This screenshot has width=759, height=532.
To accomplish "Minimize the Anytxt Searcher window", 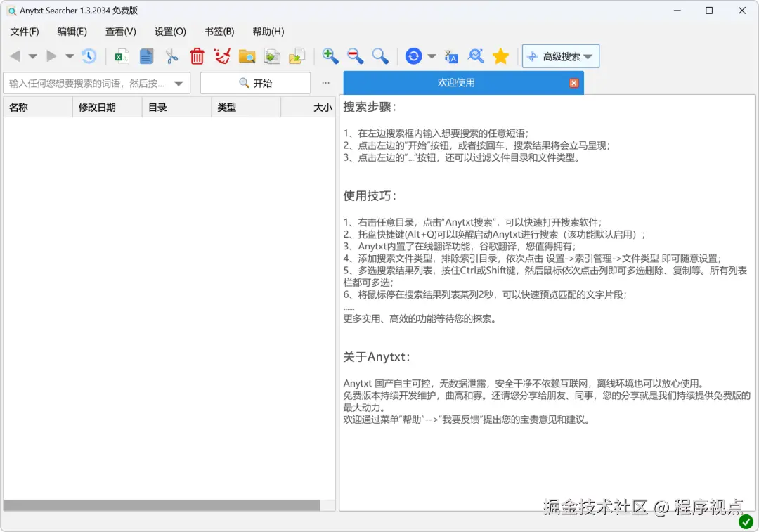I will (x=677, y=11).
